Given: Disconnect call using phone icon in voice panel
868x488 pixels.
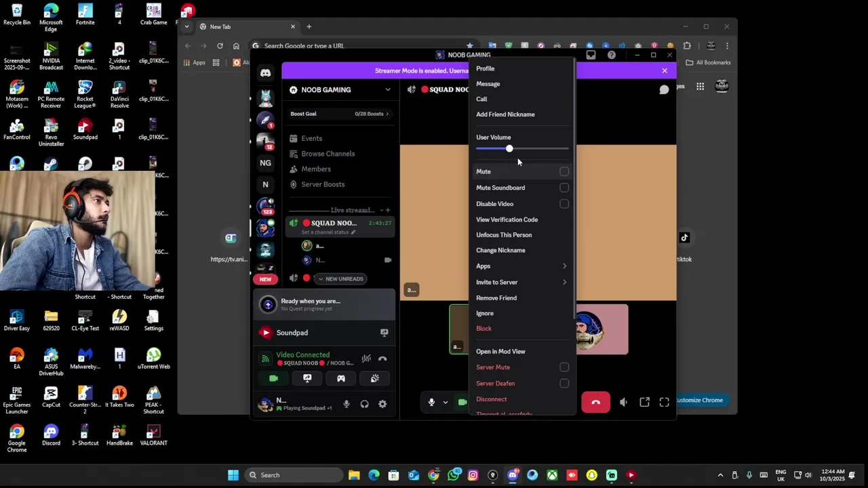Looking at the screenshot, I should [382, 359].
